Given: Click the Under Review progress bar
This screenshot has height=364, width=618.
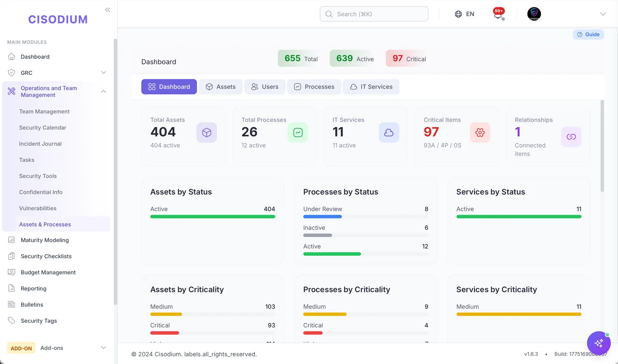Looking at the screenshot, I should pyautogui.click(x=366, y=217).
